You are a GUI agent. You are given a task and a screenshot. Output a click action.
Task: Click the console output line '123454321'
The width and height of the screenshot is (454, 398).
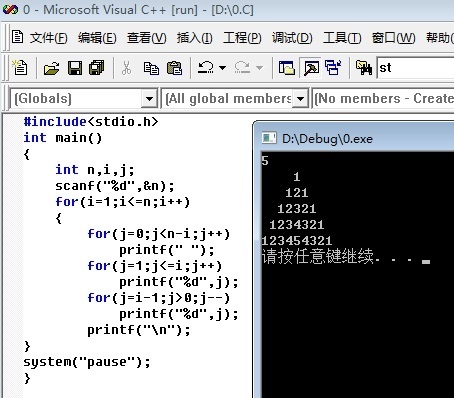pos(297,241)
